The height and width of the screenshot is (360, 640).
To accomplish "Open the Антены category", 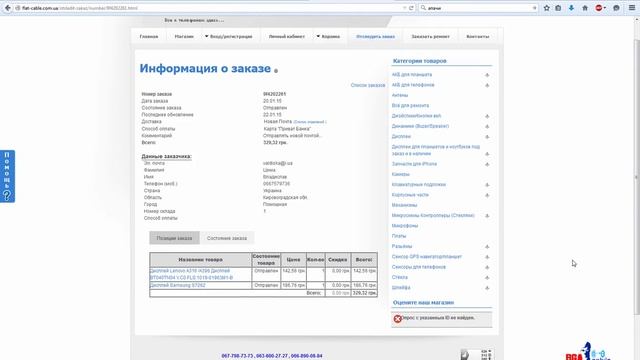I will (x=400, y=95).
